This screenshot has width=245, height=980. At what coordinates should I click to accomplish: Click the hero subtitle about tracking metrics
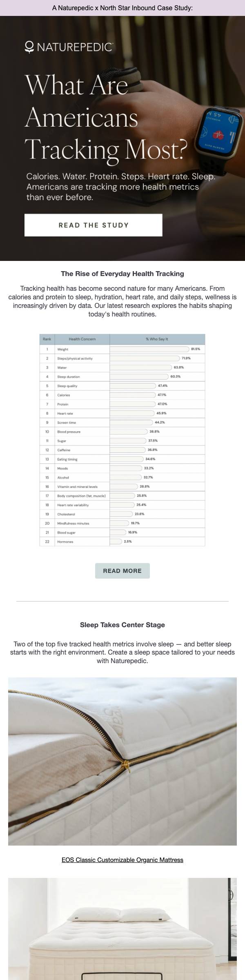pyautogui.click(x=120, y=187)
